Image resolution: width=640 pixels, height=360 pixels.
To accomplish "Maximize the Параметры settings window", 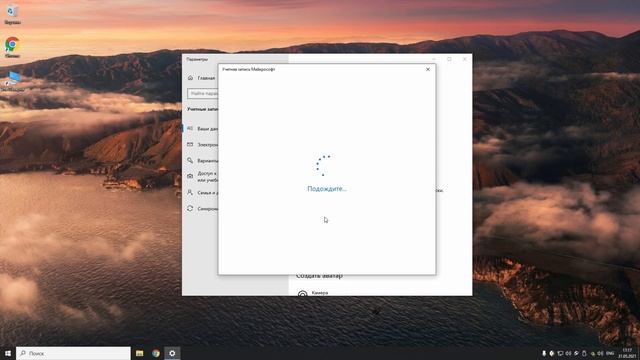I will [449, 59].
